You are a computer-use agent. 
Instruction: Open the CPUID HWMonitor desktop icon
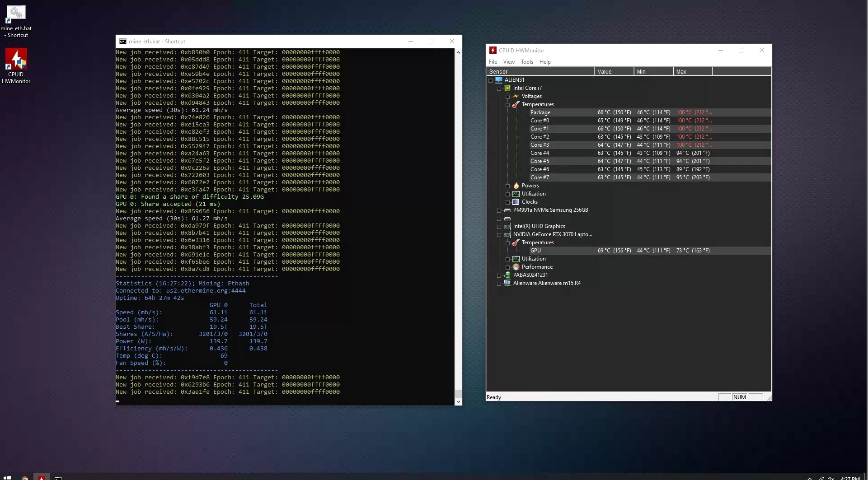tap(16, 66)
